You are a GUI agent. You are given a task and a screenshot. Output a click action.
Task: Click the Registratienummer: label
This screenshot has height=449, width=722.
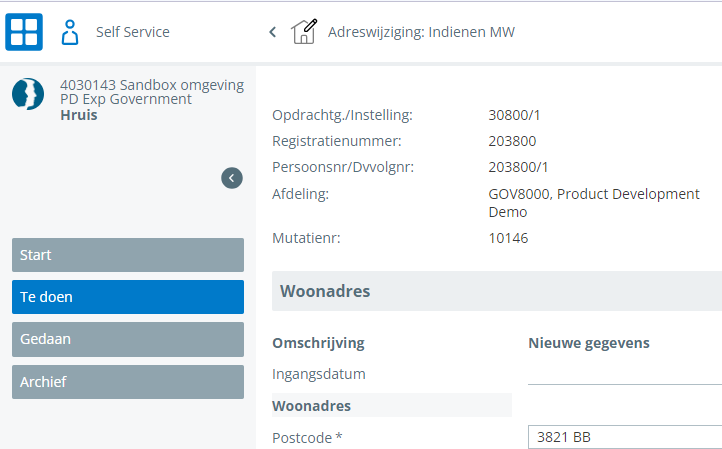(x=337, y=141)
